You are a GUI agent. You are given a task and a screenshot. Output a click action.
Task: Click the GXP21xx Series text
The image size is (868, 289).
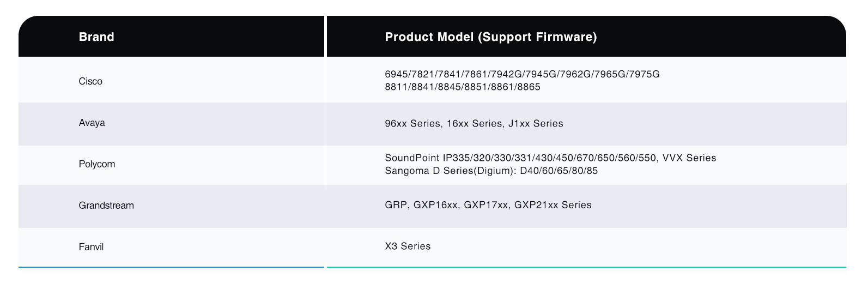(x=553, y=206)
